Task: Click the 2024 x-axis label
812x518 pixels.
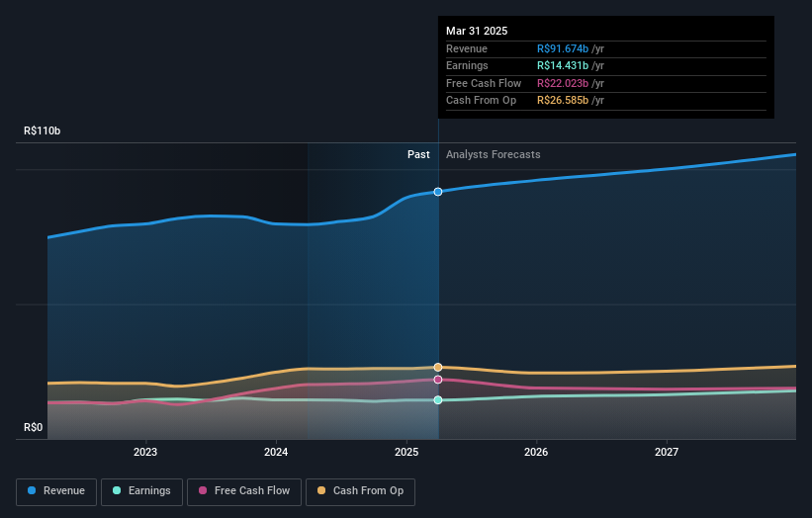Action: (x=276, y=453)
